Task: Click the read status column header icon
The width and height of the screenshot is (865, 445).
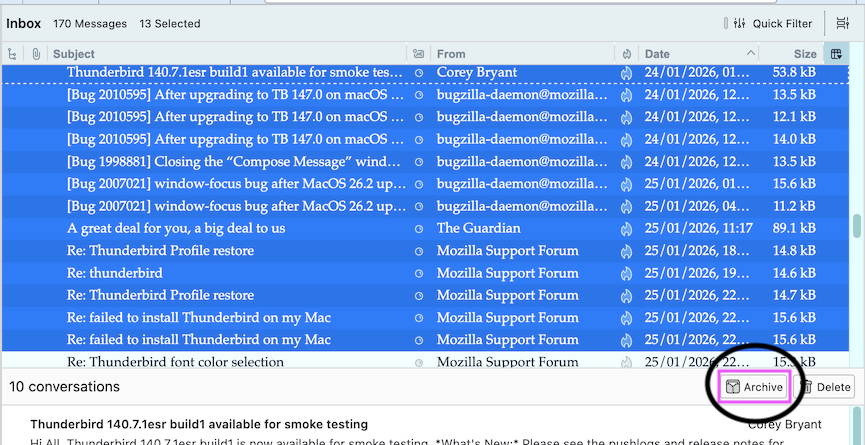Action: point(418,54)
